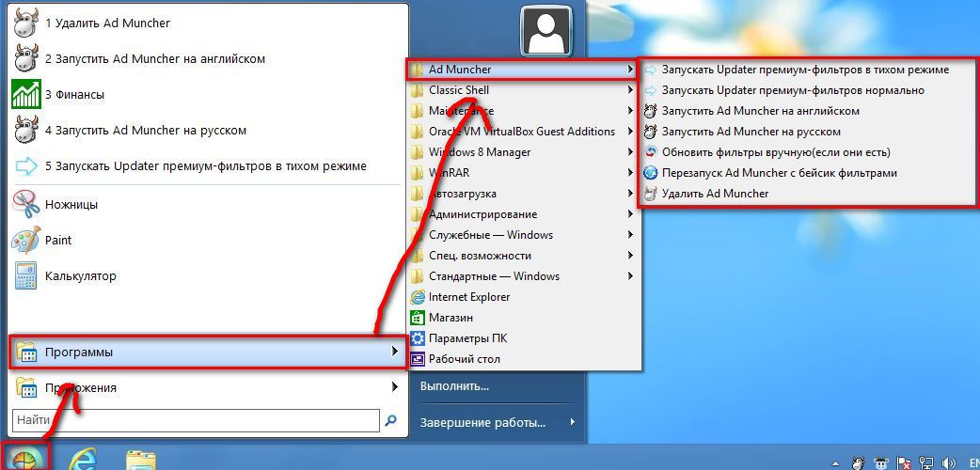Select Обновить фильтры вручную entry
The image size is (980, 470).
pyautogui.click(x=775, y=152)
